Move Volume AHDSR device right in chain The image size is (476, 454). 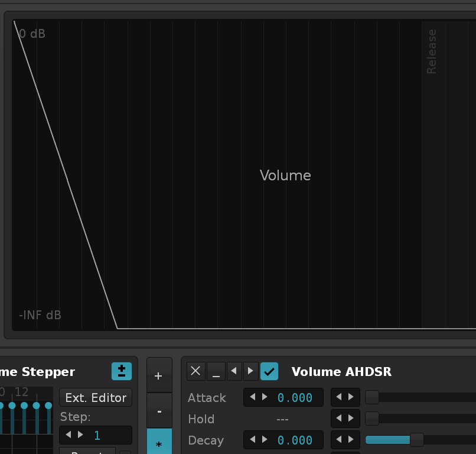(250, 371)
